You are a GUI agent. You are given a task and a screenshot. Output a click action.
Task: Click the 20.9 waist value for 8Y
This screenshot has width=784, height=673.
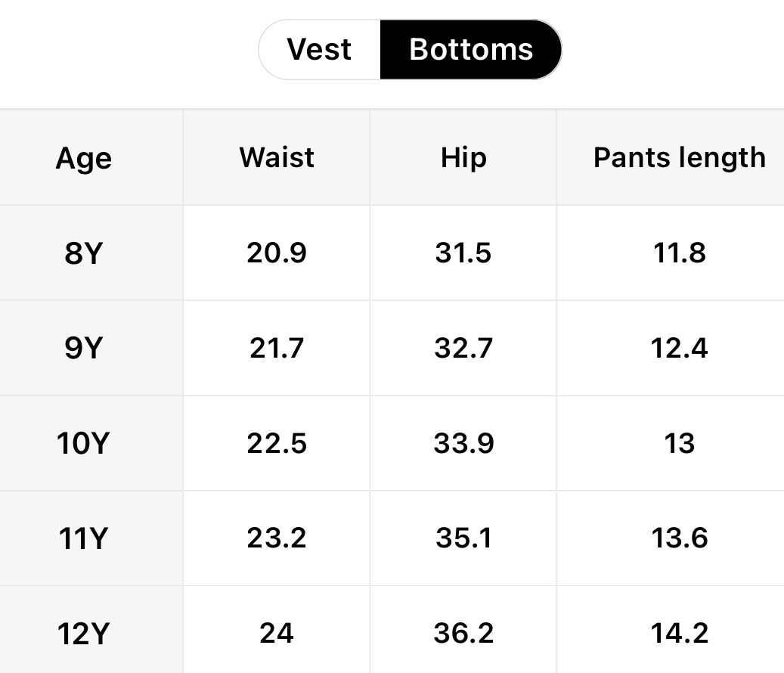click(x=277, y=253)
